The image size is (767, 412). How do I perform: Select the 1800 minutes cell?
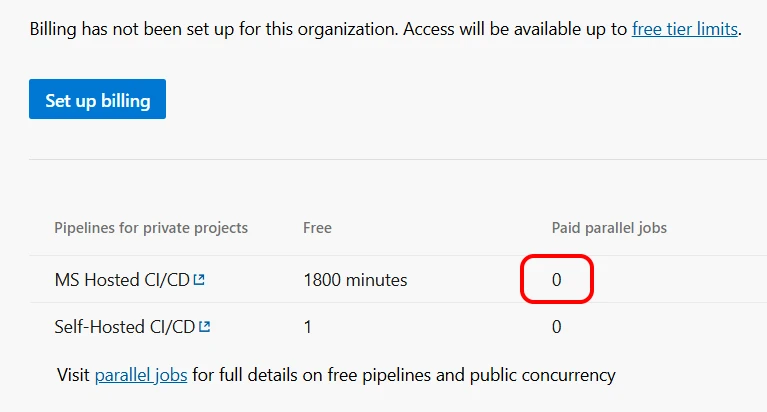[355, 280]
